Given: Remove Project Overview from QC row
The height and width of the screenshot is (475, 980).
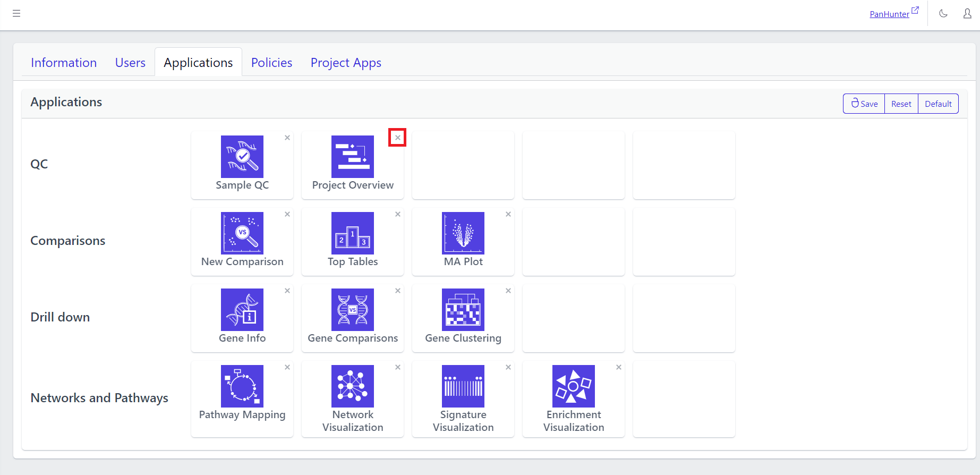Looking at the screenshot, I should (x=397, y=138).
